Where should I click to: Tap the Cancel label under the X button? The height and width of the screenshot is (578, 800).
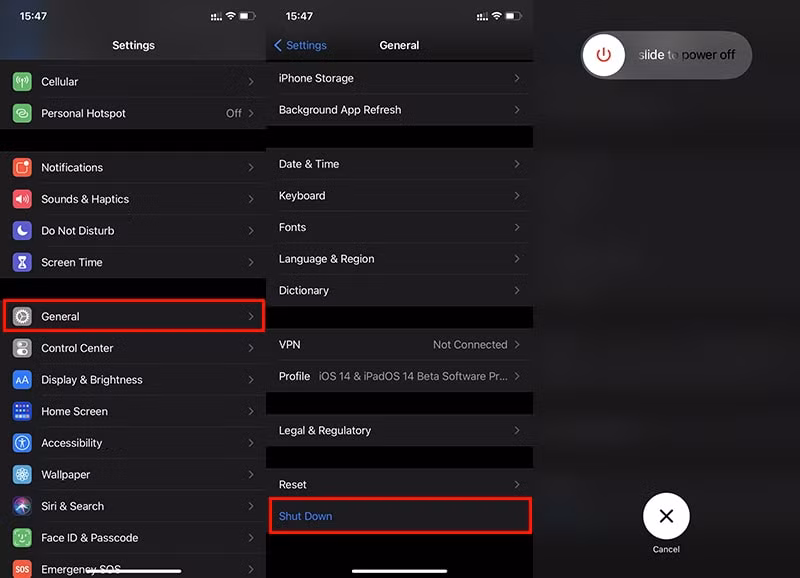(666, 549)
